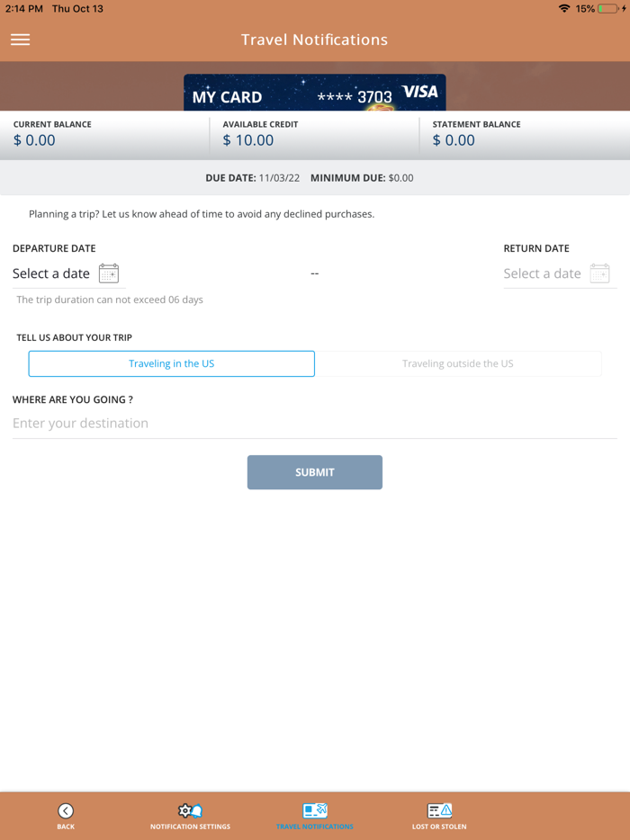
Task: Click the departure date calendar icon
Action: (109, 273)
